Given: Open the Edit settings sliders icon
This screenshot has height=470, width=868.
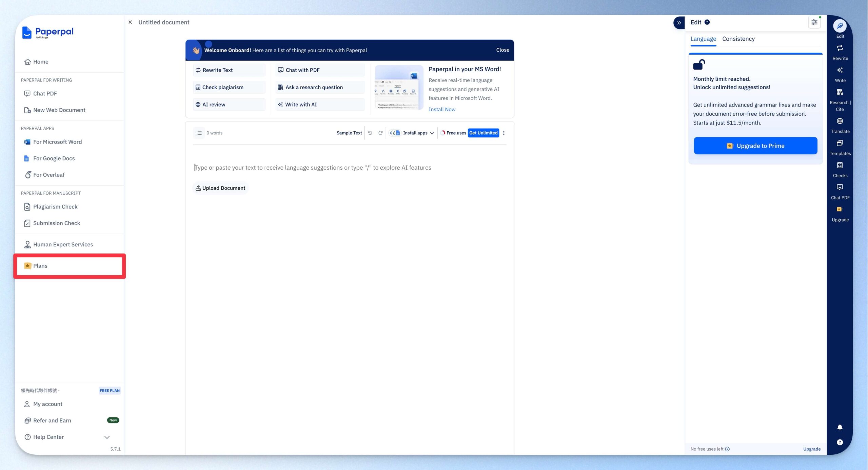Looking at the screenshot, I should click(x=814, y=22).
